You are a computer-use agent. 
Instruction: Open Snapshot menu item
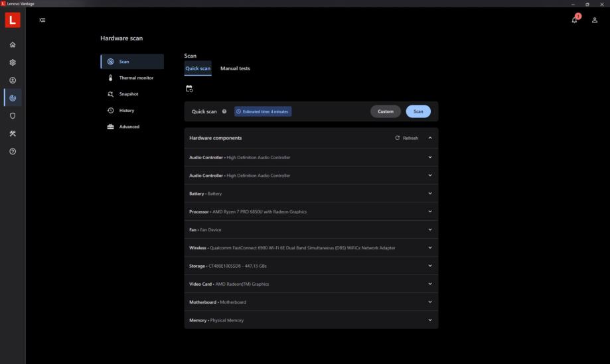132,94
